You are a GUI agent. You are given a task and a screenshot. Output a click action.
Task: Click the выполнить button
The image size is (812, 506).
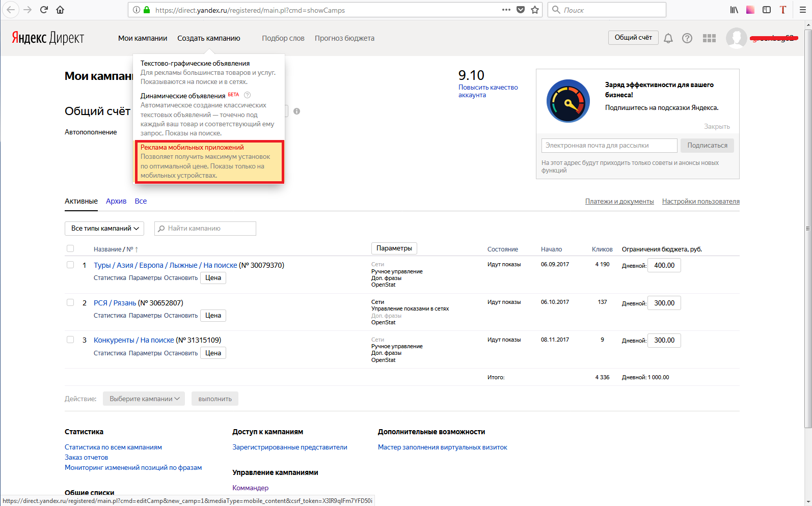[x=215, y=399]
